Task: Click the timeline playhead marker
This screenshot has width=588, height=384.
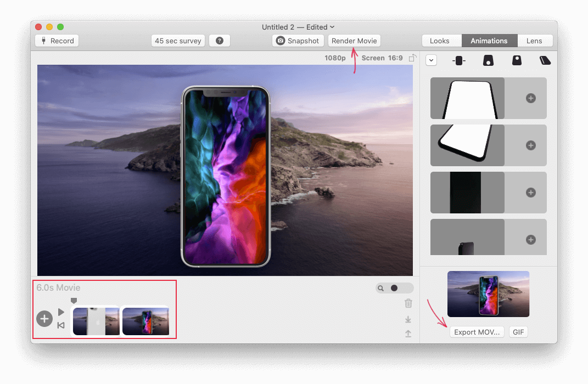Action: pos(74,301)
